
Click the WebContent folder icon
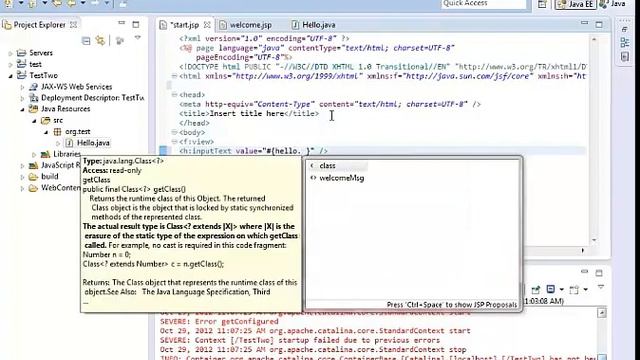pyautogui.click(x=33, y=188)
